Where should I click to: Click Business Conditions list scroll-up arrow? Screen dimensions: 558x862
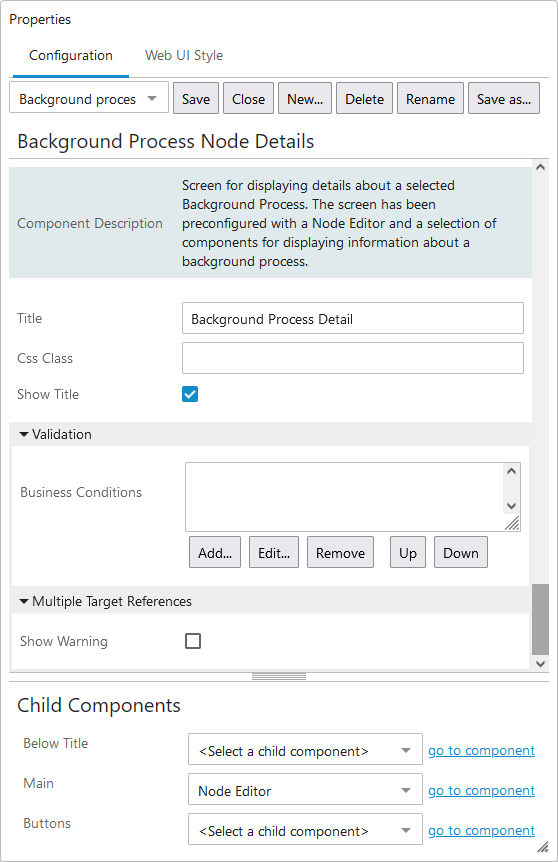[511, 471]
